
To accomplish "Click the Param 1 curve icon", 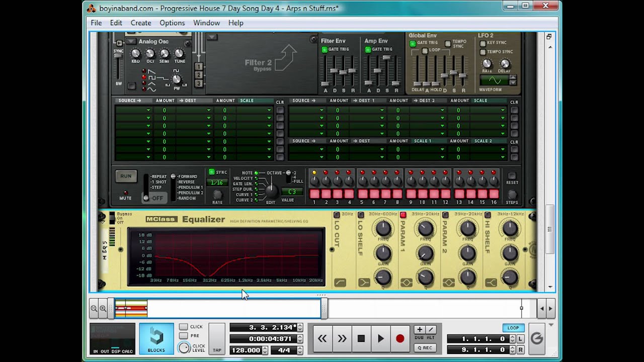I will [x=406, y=283].
